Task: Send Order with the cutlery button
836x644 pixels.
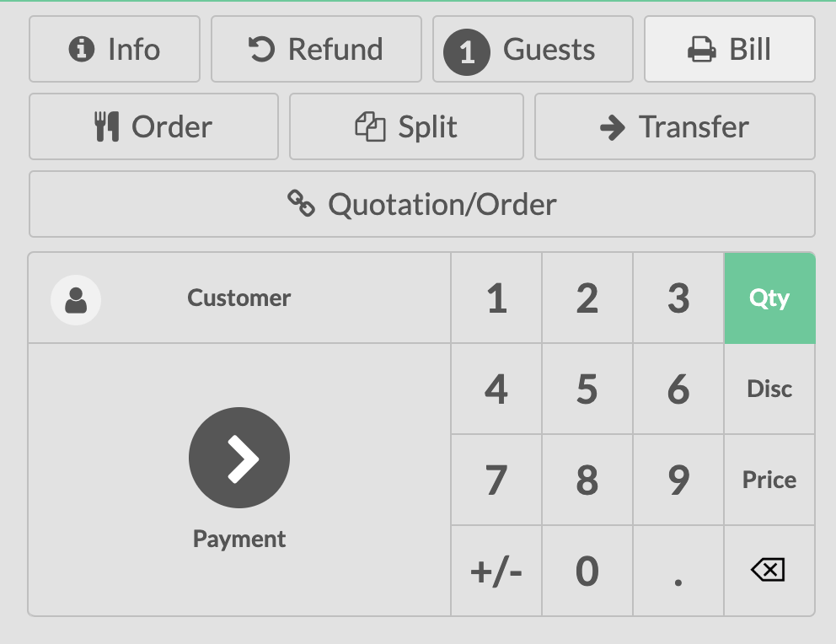Action: point(153,127)
